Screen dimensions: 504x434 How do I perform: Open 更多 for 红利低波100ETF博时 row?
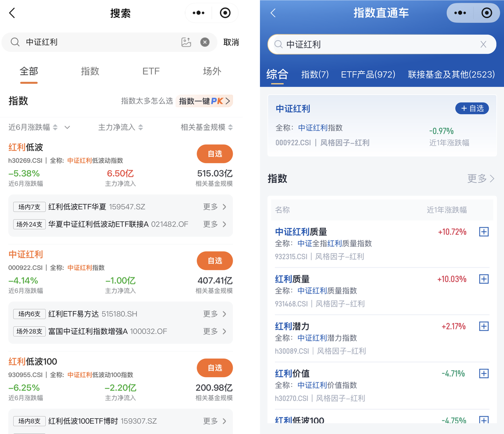click(x=215, y=421)
